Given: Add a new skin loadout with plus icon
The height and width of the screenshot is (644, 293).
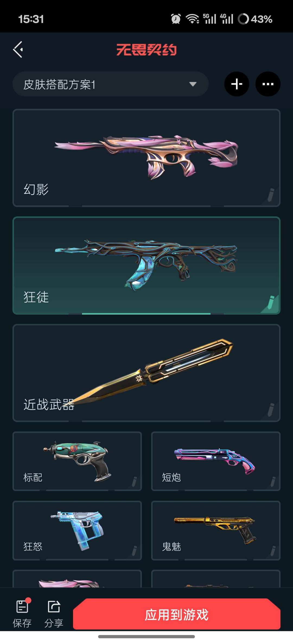Looking at the screenshot, I should pos(237,84).
